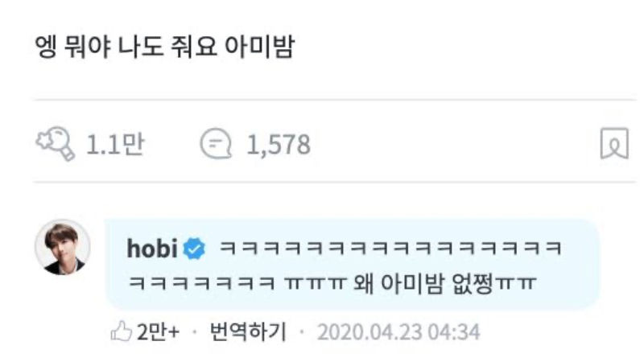Click the post text 엥 뭐야 나도 줘요
This screenshot has height=362, width=644.
(x=126, y=46)
